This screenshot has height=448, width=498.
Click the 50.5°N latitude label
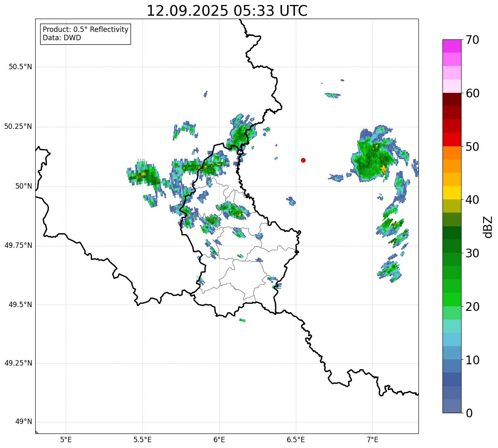pos(20,67)
